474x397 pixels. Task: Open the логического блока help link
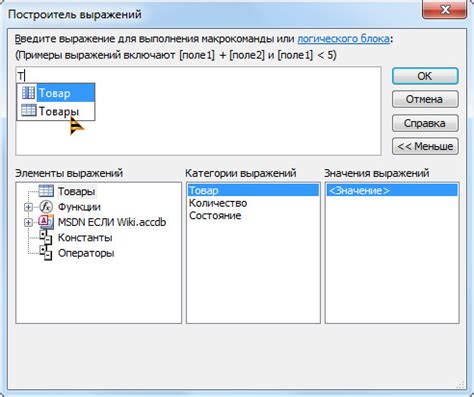point(343,39)
